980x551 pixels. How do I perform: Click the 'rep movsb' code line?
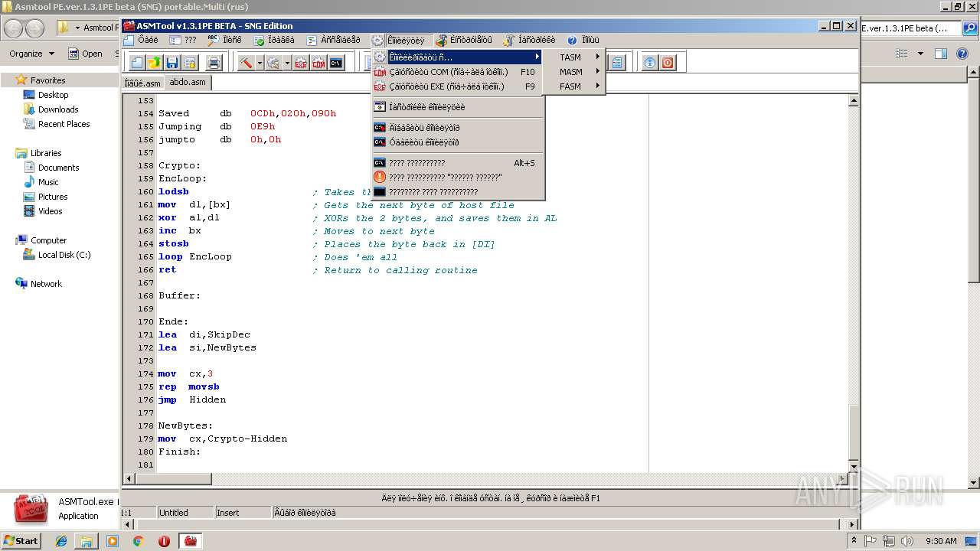[188, 387]
